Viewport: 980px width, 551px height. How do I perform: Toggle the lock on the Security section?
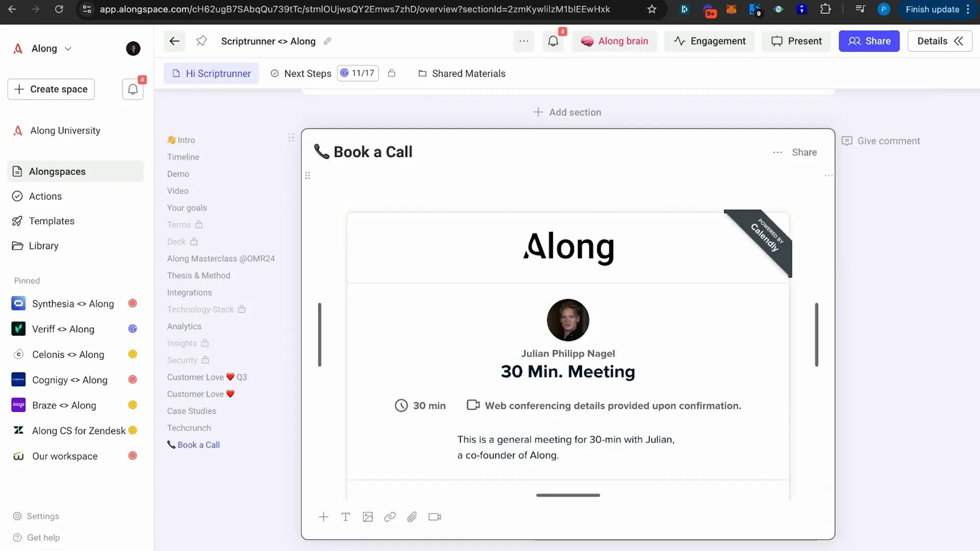pos(205,360)
